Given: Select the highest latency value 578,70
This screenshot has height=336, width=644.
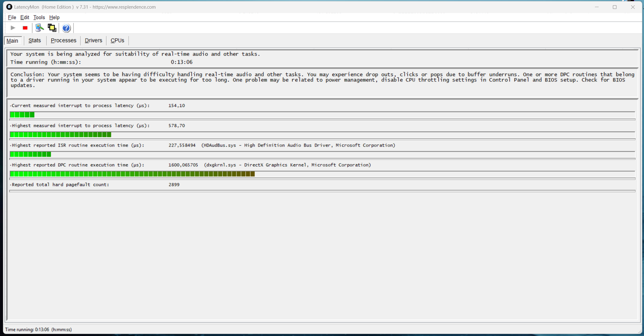Looking at the screenshot, I should pos(177,126).
